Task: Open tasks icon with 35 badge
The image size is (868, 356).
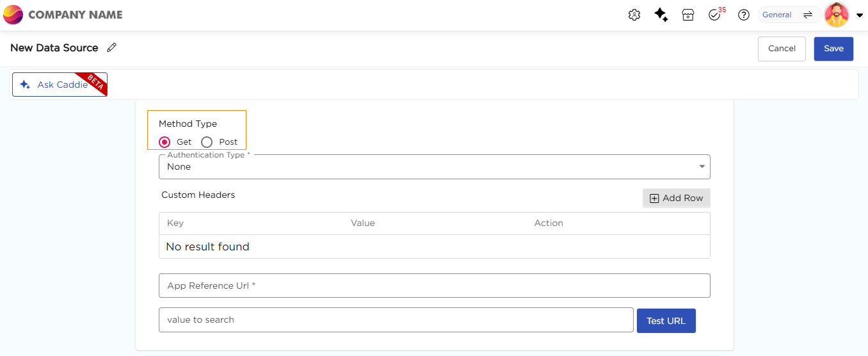Action: pyautogui.click(x=715, y=15)
